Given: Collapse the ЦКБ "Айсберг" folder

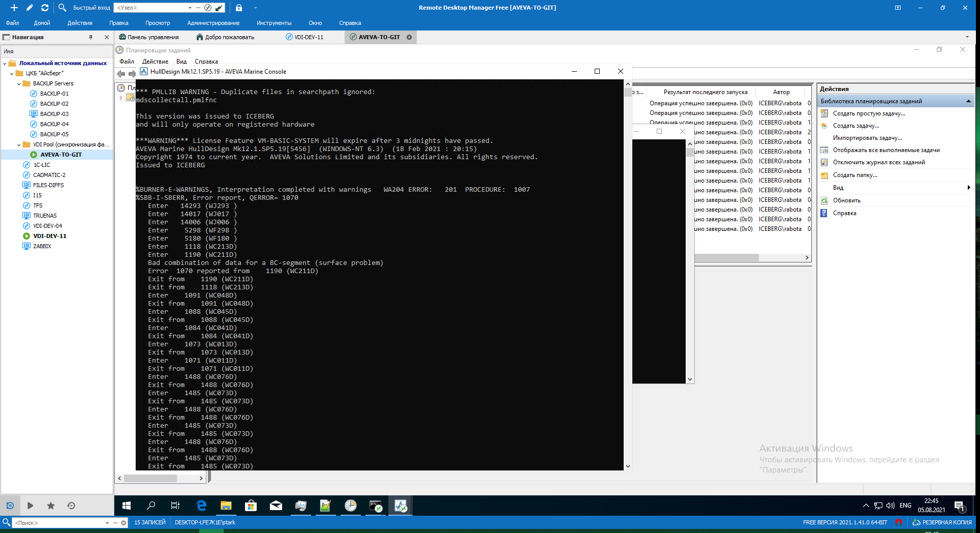Looking at the screenshot, I should click(x=12, y=74).
